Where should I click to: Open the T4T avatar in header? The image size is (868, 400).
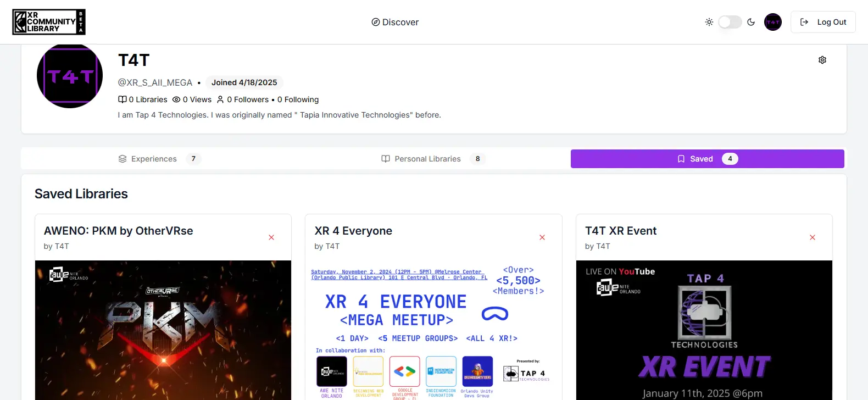coord(773,22)
